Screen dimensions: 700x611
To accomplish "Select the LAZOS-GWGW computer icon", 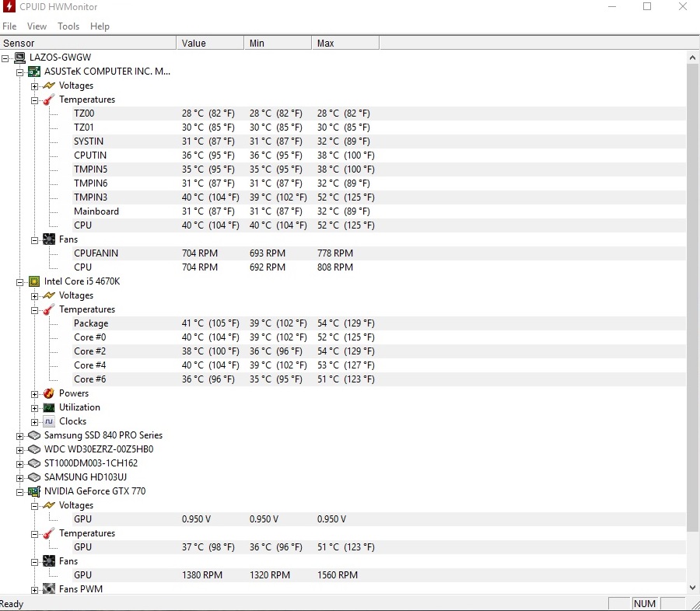I will [19, 58].
